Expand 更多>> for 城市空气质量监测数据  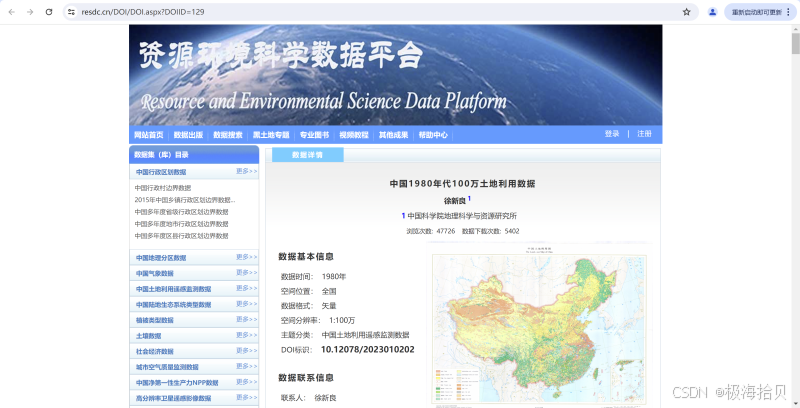coord(246,366)
